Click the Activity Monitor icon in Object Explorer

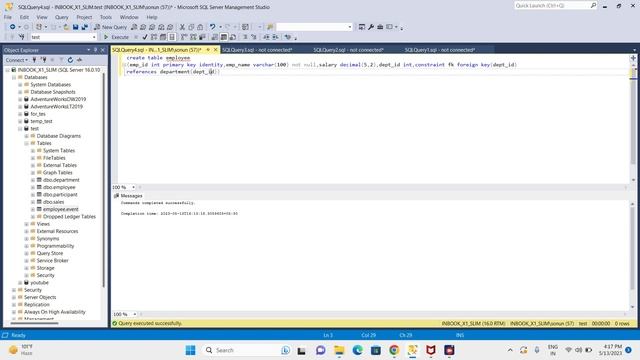coord(80,60)
